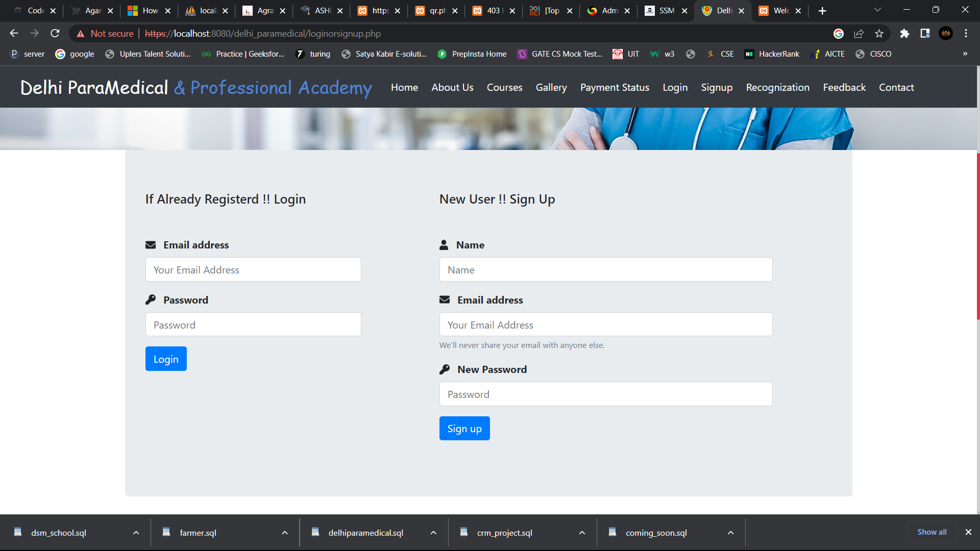Open the CISCO bookmark
Viewport: 980px width, 551px height.
[x=873, y=54]
